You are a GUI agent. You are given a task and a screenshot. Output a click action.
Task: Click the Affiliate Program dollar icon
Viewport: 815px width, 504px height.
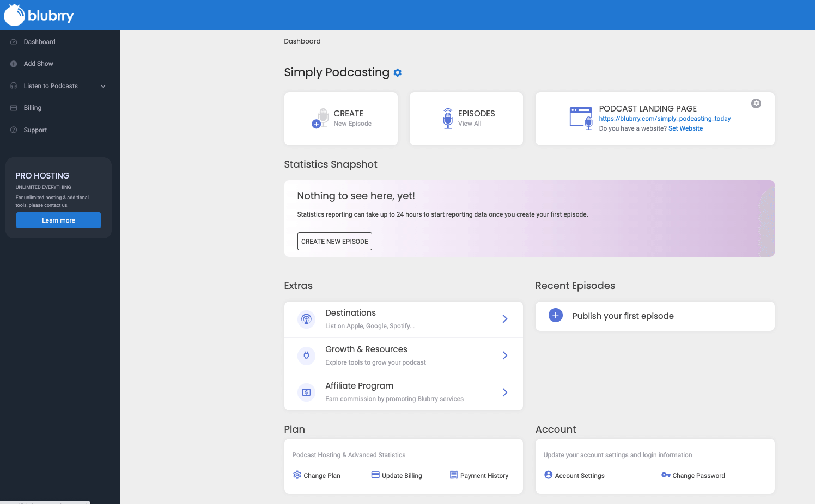306,392
